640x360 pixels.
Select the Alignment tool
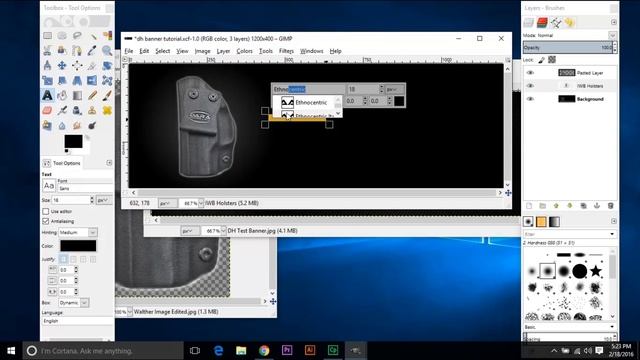[77, 65]
